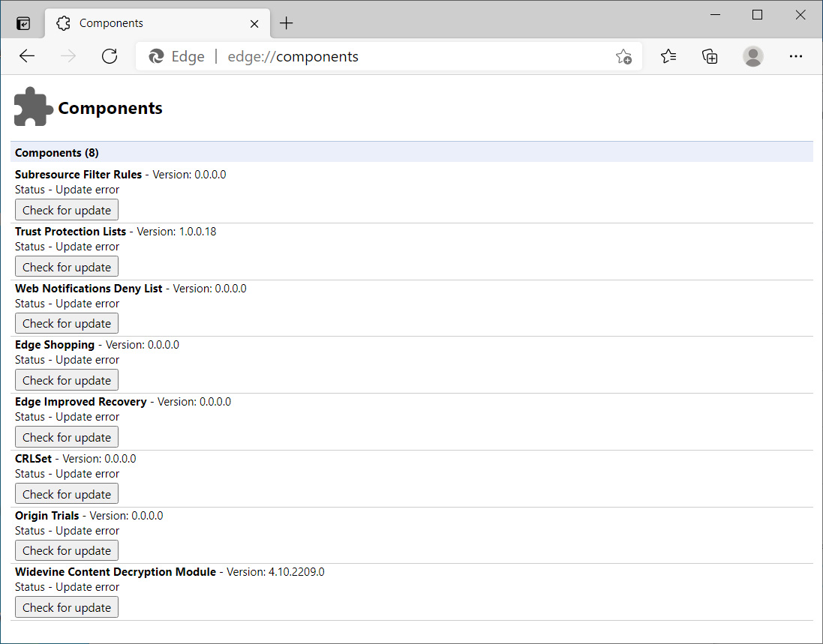The width and height of the screenshot is (823, 644).
Task: Click 'Version: 4.10.2209.0' text
Action: (275, 571)
